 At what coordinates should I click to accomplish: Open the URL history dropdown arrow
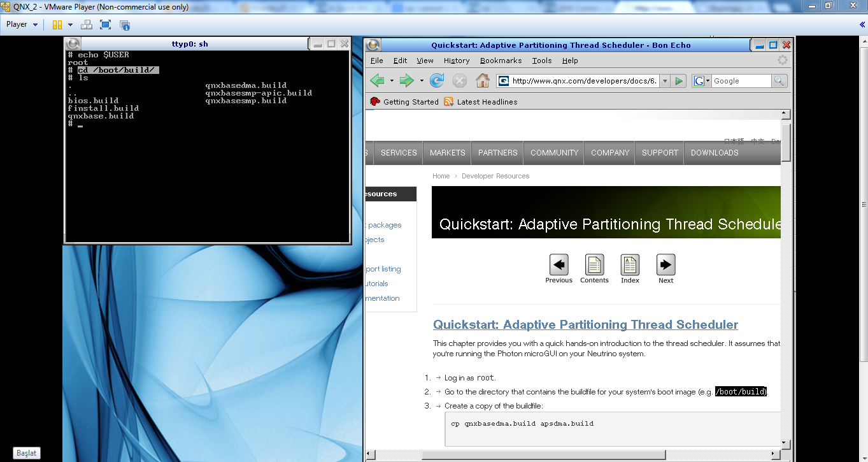pyautogui.click(x=665, y=81)
